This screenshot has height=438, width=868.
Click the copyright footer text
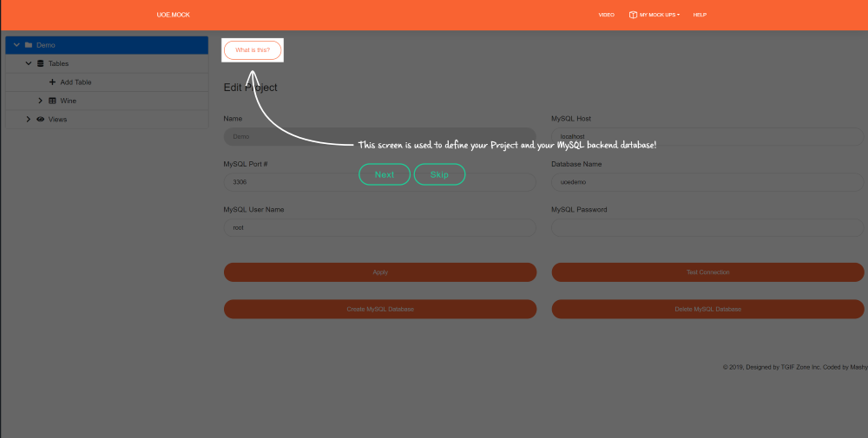click(795, 367)
